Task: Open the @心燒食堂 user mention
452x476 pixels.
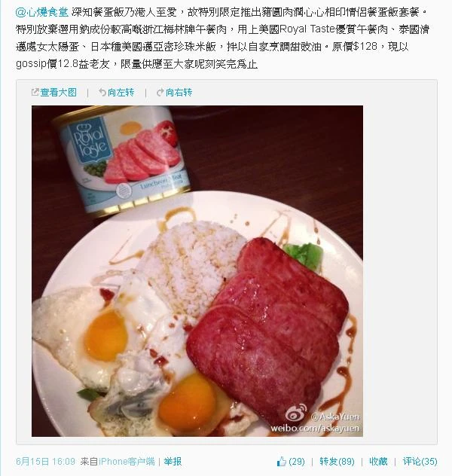Action: tap(42, 12)
